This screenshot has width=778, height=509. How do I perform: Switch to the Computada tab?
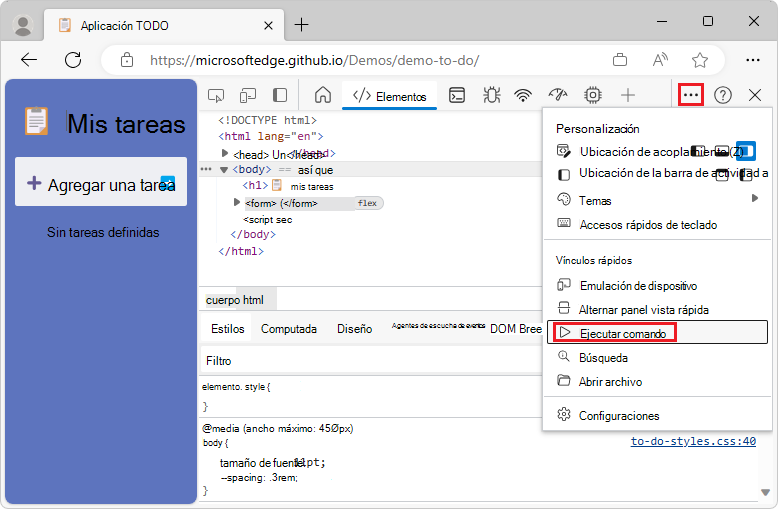tap(289, 329)
